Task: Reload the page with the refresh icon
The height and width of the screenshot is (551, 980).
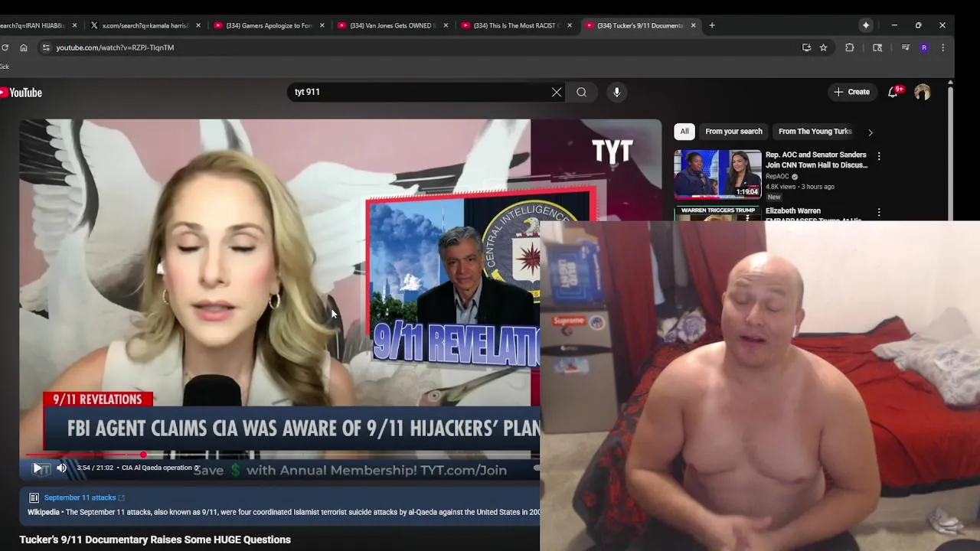Action: 5,47
